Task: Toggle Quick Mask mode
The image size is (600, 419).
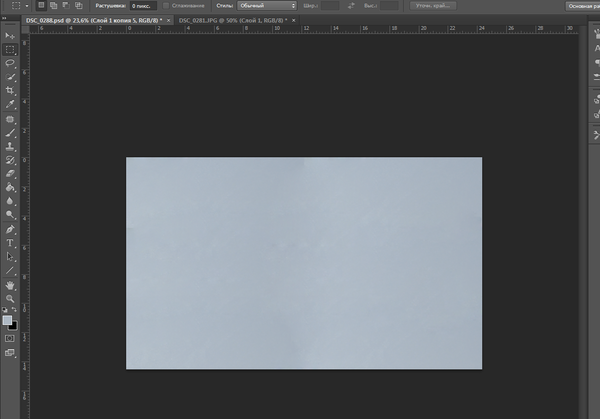Action: click(x=10, y=338)
